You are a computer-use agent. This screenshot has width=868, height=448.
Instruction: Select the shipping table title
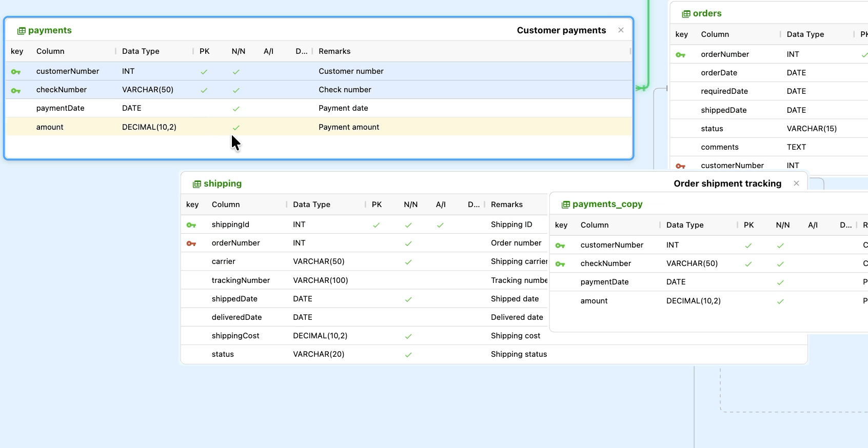coord(223,184)
